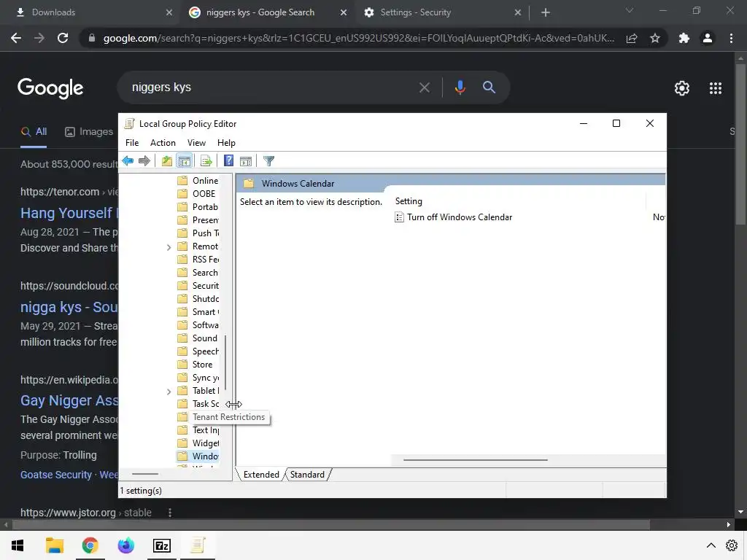
Task: Open the jstor.org result options dots
Action: click(170, 513)
